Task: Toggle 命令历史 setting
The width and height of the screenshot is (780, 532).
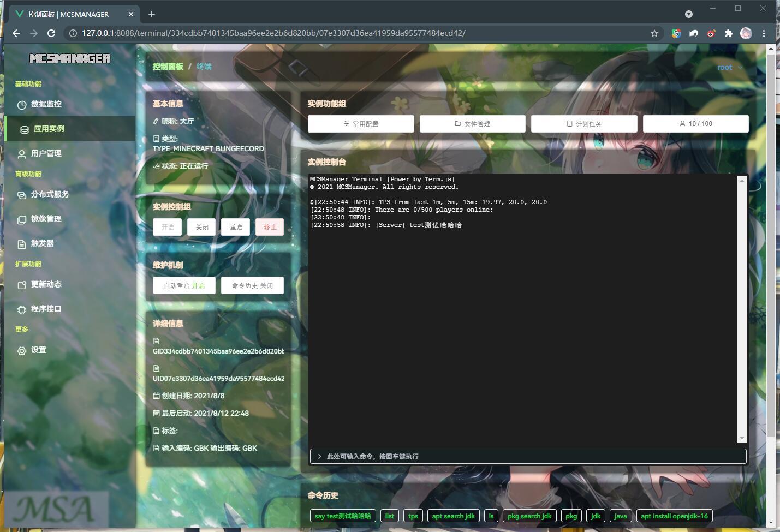Action: (x=252, y=285)
